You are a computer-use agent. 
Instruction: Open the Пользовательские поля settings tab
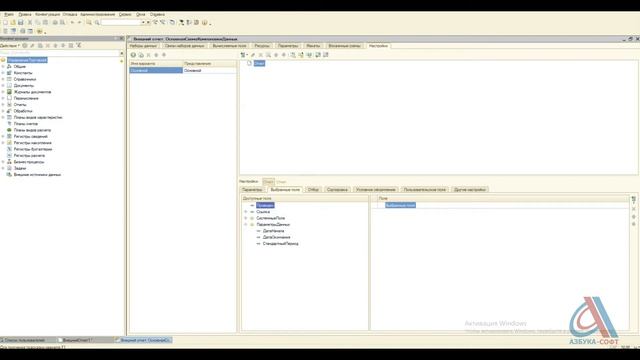tap(424, 189)
